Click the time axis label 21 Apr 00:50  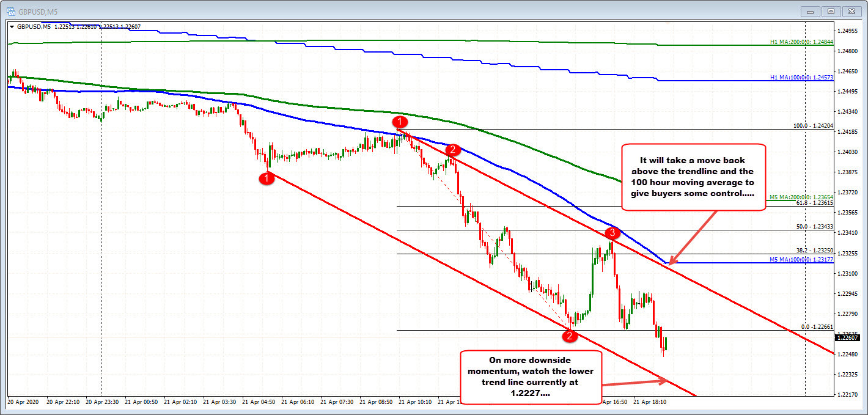click(141, 403)
